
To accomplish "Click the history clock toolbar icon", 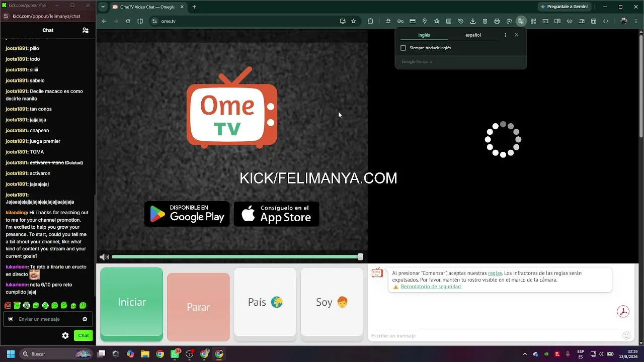I will (461, 21).
